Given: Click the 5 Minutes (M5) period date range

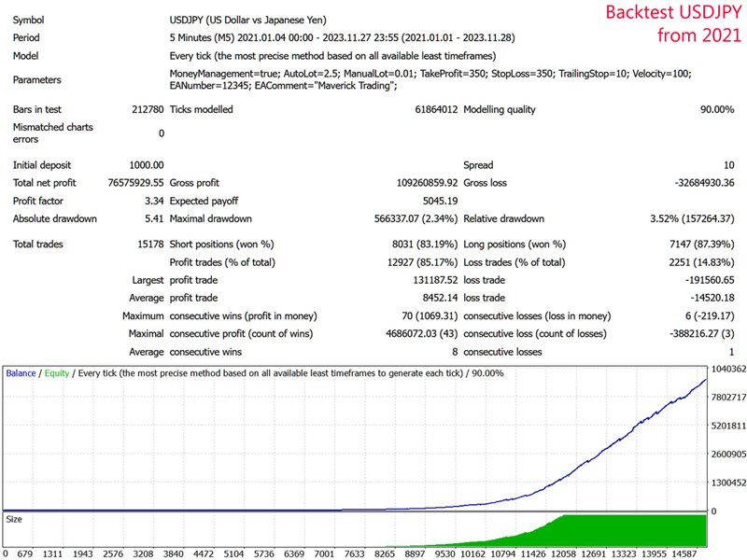Looking at the screenshot, I should (342, 37).
